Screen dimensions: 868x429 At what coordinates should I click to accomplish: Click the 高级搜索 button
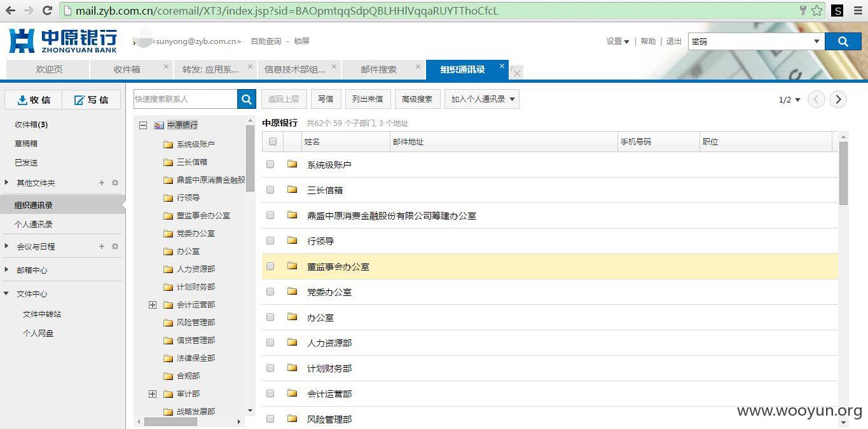coord(417,99)
